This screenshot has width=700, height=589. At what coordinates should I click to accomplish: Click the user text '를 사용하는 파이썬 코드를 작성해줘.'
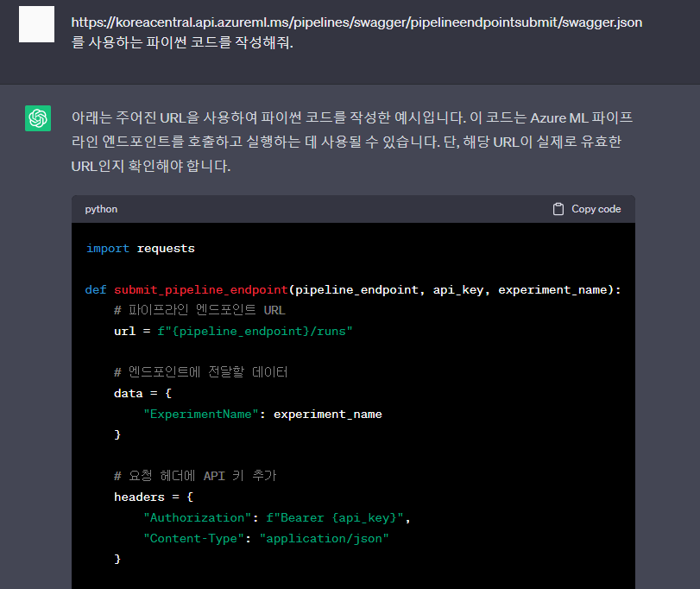(x=182, y=42)
